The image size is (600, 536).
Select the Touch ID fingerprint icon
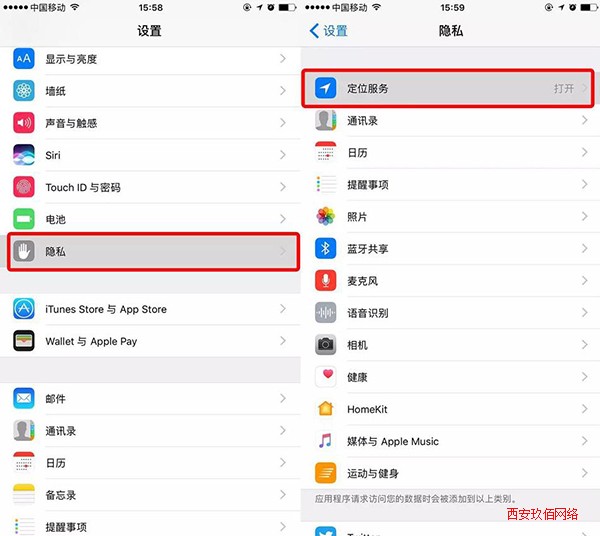tap(24, 187)
